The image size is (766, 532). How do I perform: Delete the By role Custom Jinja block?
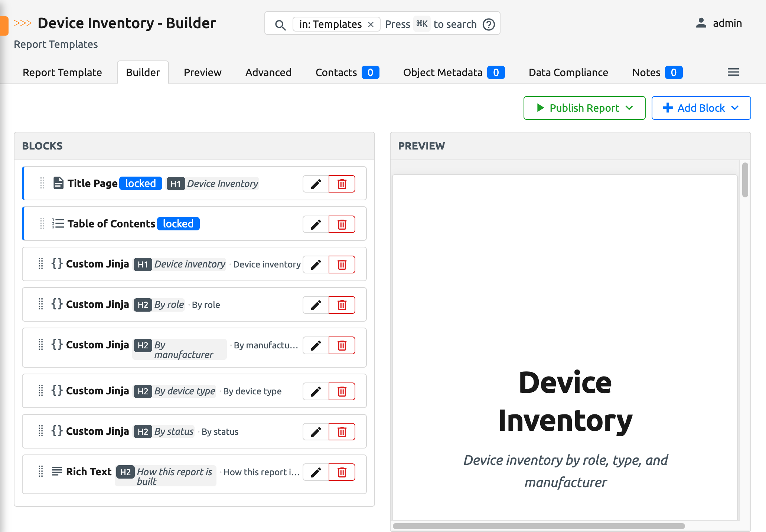[x=342, y=305]
